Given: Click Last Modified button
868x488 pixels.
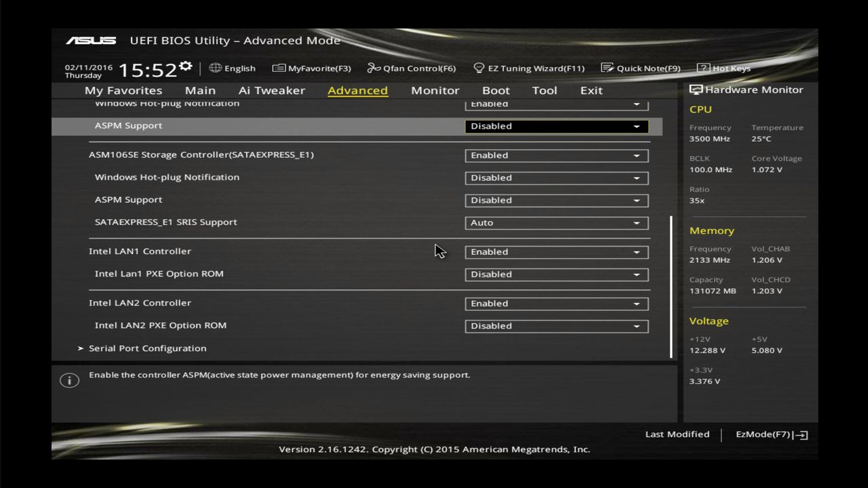Looking at the screenshot, I should 677,434.
